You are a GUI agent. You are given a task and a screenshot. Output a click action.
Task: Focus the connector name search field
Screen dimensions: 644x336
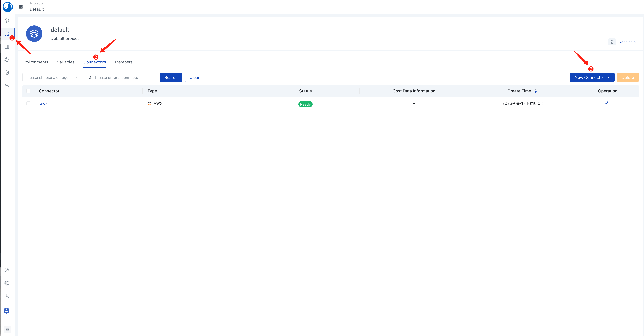point(122,77)
